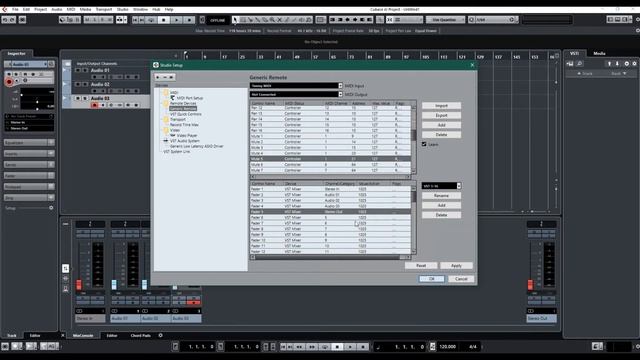
Task: Click the redo icon in toolbar
Action: tap(13, 20)
